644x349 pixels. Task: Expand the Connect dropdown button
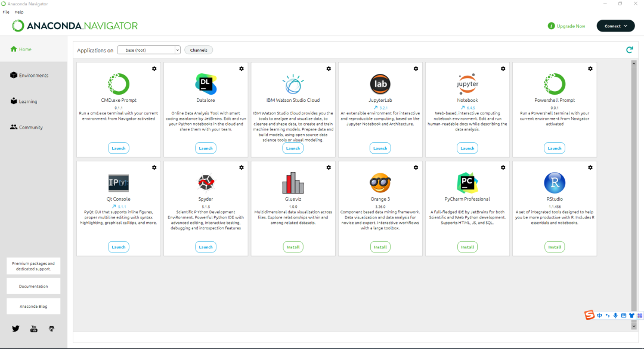click(615, 26)
